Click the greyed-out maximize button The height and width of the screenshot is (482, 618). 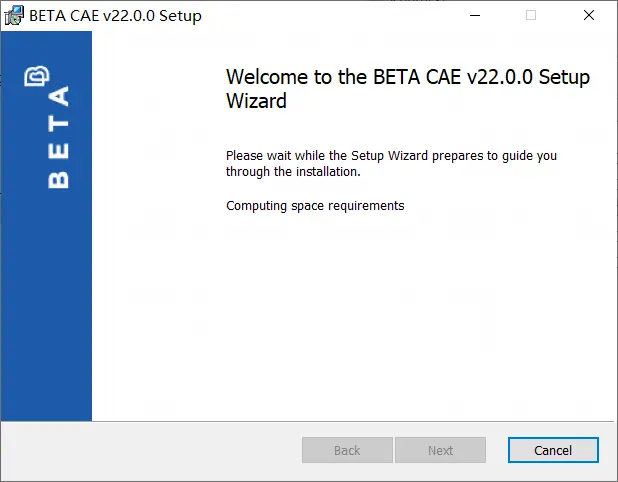point(531,15)
